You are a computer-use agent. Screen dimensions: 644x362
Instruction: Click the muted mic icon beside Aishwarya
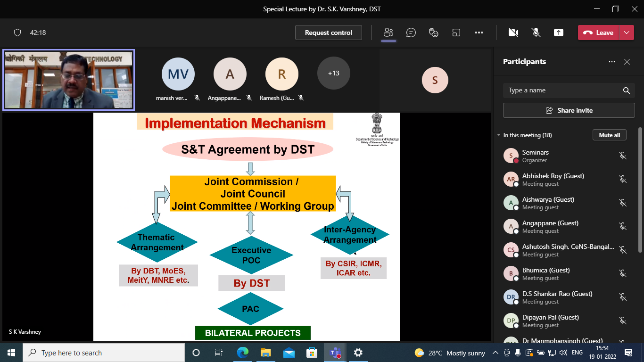click(x=623, y=203)
